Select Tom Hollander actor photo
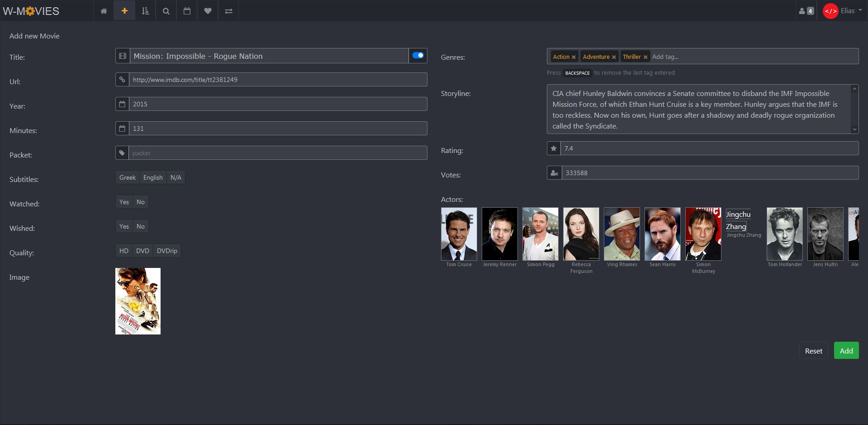Image resolution: width=868 pixels, height=425 pixels. (785, 234)
